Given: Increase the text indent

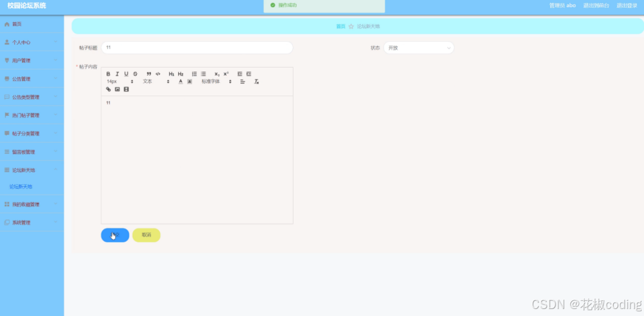Looking at the screenshot, I should pyautogui.click(x=249, y=74).
